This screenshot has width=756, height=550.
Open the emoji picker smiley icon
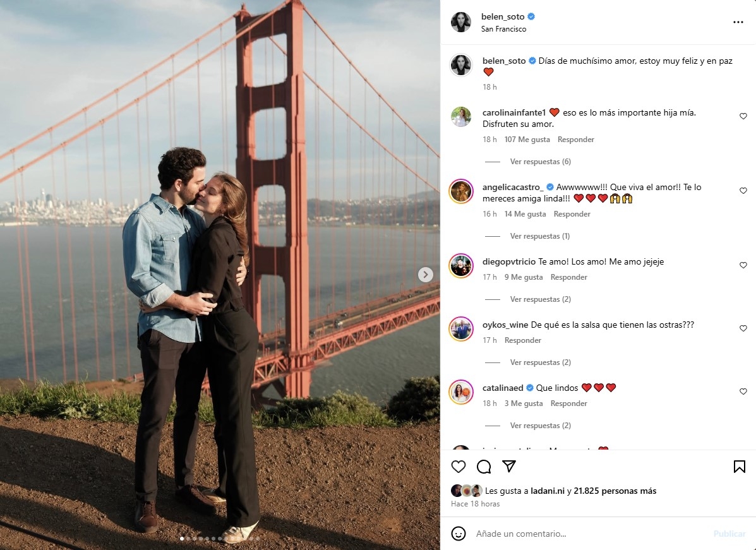[x=458, y=534]
